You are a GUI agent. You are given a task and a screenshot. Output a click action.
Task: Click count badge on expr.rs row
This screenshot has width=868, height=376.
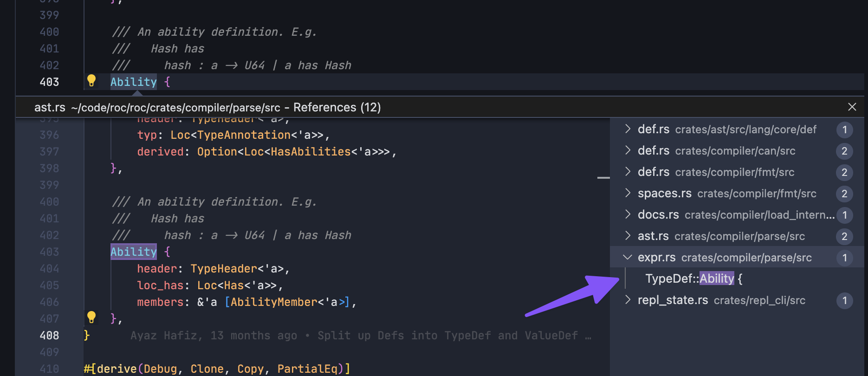[x=844, y=258]
